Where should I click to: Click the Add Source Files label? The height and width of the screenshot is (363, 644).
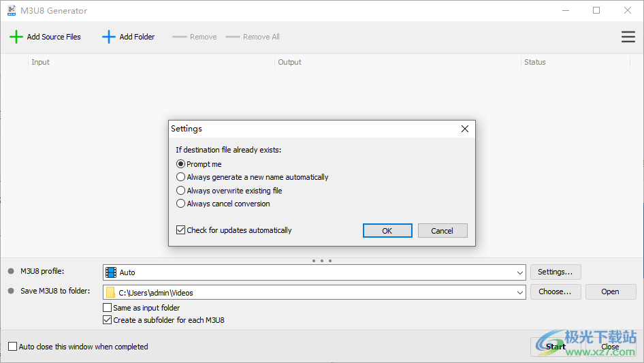pyautogui.click(x=54, y=37)
